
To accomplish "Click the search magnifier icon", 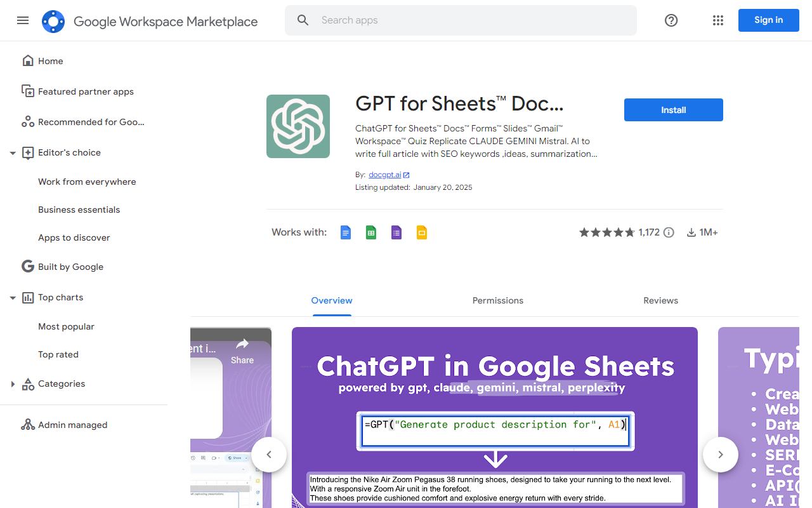I will coord(303,20).
